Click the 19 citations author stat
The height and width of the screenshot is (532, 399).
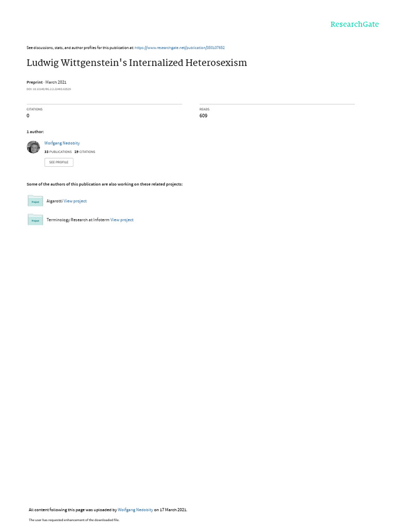85,152
